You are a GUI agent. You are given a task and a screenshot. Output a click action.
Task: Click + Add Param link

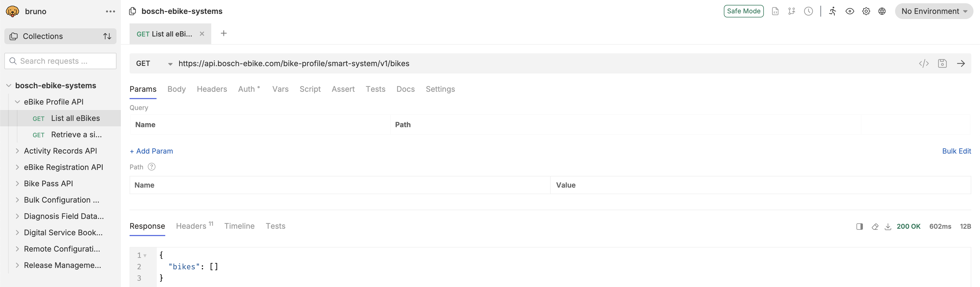[x=151, y=151]
